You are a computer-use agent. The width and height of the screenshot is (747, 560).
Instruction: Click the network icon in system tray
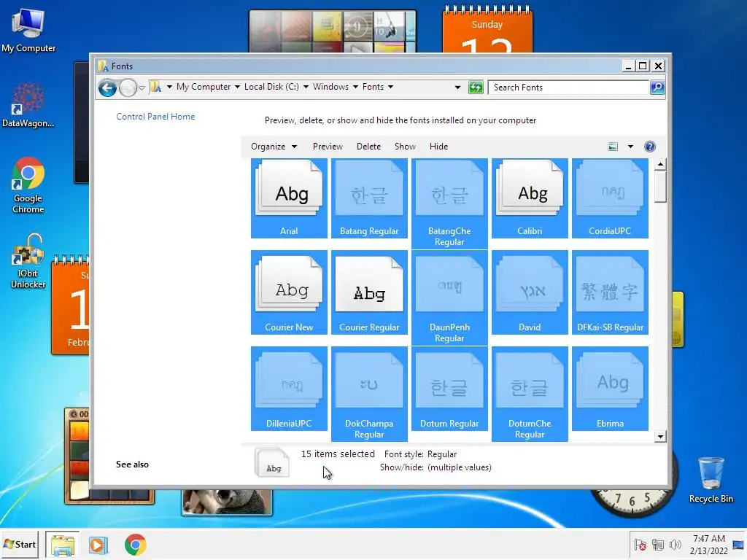(658, 545)
